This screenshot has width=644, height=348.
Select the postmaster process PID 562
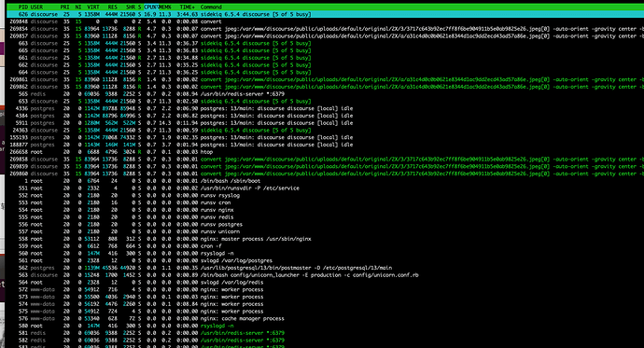point(326,268)
